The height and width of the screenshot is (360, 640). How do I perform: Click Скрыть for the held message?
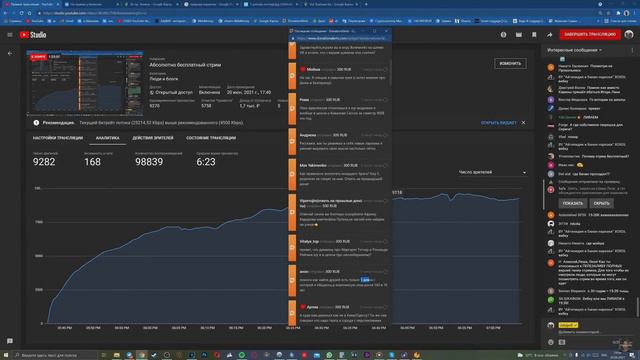pos(602,203)
